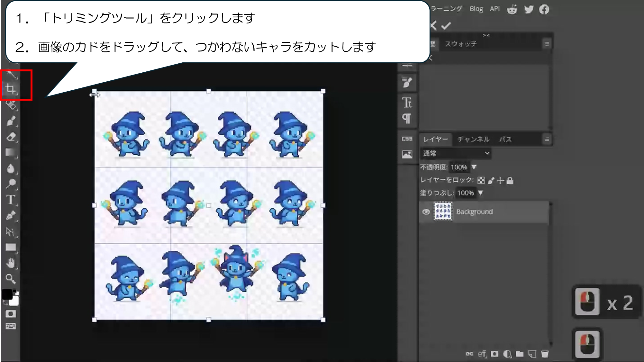Viewport: 644px width, 362px height.
Task: Select the Crop (trimming) tool
Action: [x=11, y=88]
